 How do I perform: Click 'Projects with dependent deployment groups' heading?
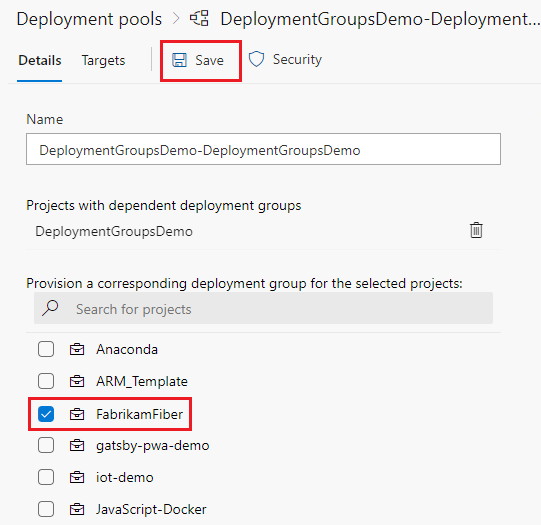[x=164, y=206]
